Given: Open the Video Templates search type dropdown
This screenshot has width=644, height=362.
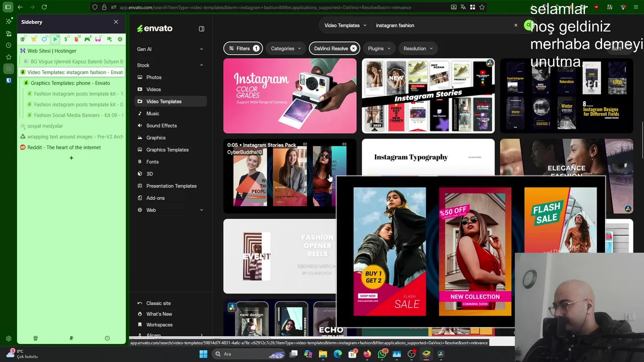Looking at the screenshot, I should click(346, 25).
